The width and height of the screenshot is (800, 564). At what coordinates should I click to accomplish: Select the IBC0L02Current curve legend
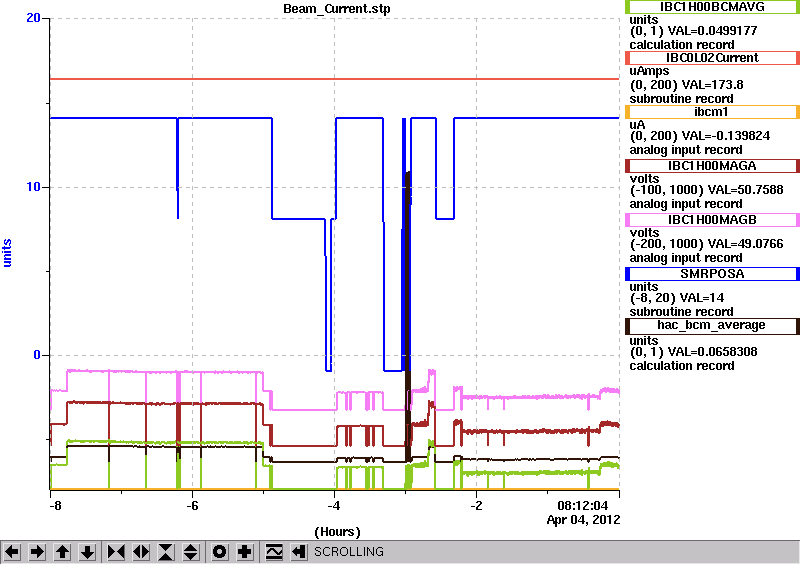click(712, 58)
